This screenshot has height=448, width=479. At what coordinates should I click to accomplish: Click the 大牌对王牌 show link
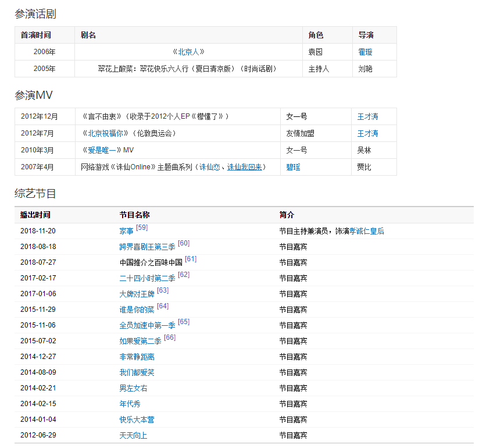pyautogui.click(x=137, y=294)
